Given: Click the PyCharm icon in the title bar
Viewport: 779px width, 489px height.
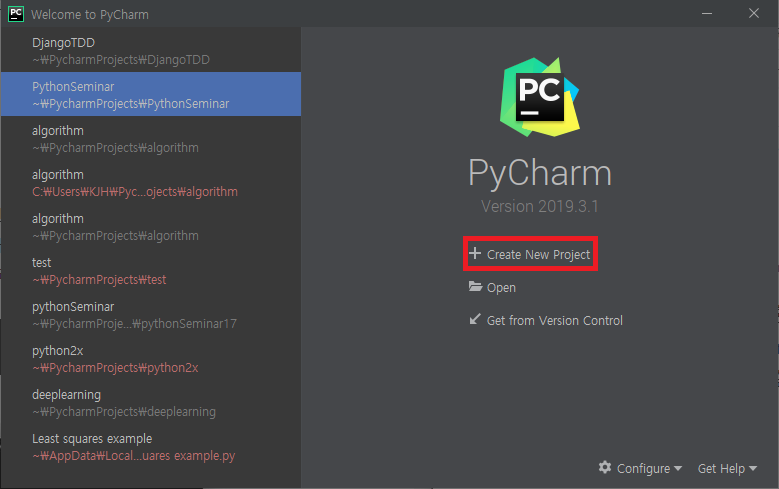Looking at the screenshot, I should point(16,14).
